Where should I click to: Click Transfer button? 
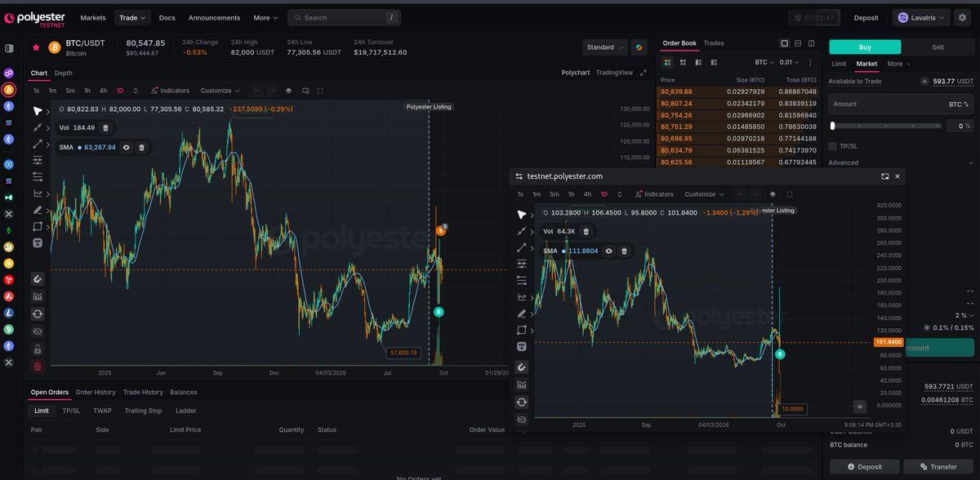938,467
